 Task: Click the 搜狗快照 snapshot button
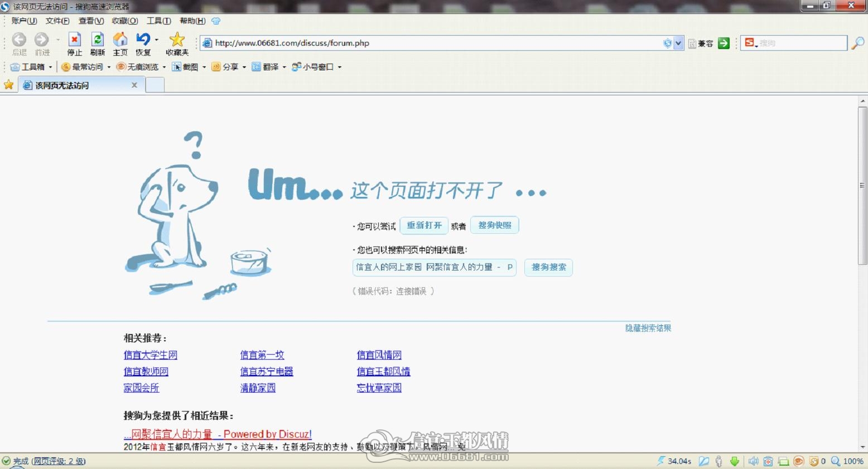pos(495,225)
